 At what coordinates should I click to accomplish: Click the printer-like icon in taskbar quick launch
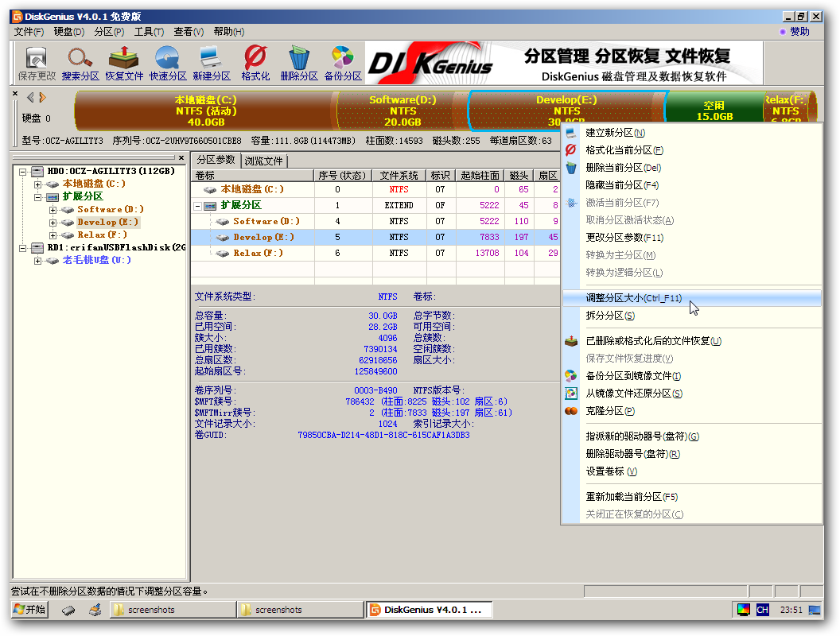coord(95,610)
